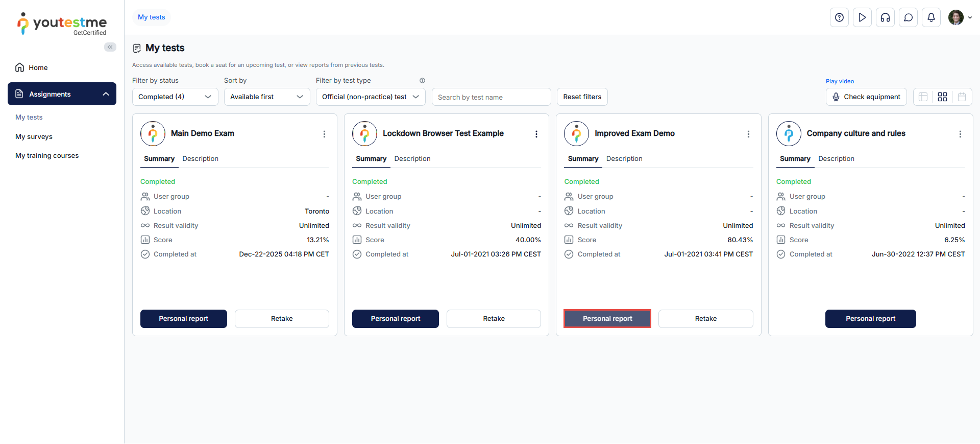This screenshot has width=980, height=444.
Task: Open Description tab of Lockdown Browser Test
Action: pyautogui.click(x=412, y=159)
